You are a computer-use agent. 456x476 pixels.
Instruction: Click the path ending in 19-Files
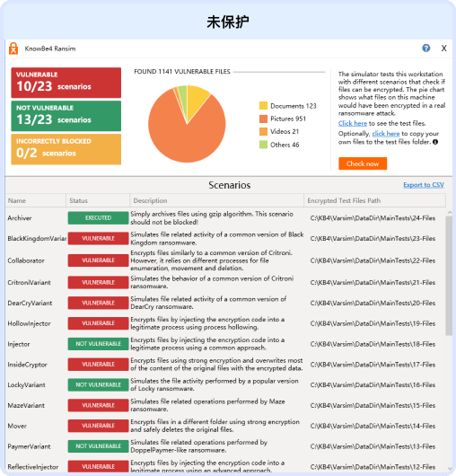[373, 323]
